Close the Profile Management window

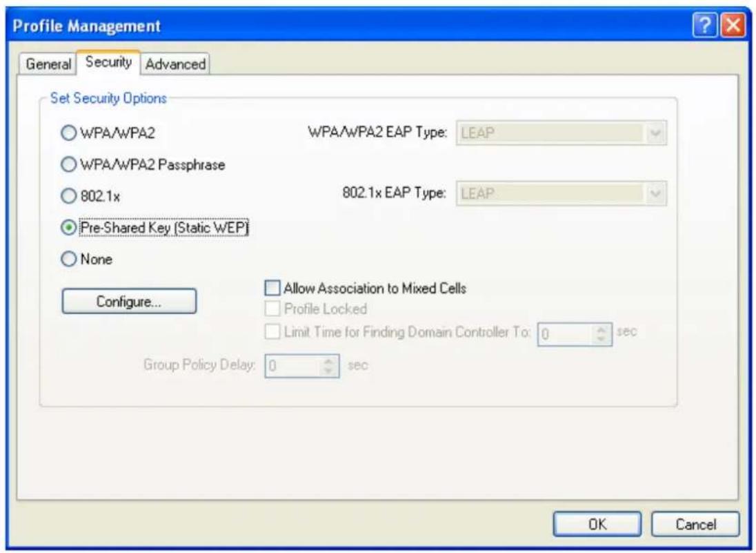pos(733,26)
